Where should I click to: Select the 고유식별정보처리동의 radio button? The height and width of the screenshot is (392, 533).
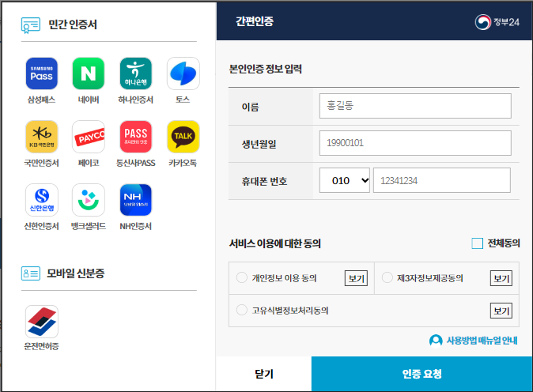click(242, 310)
